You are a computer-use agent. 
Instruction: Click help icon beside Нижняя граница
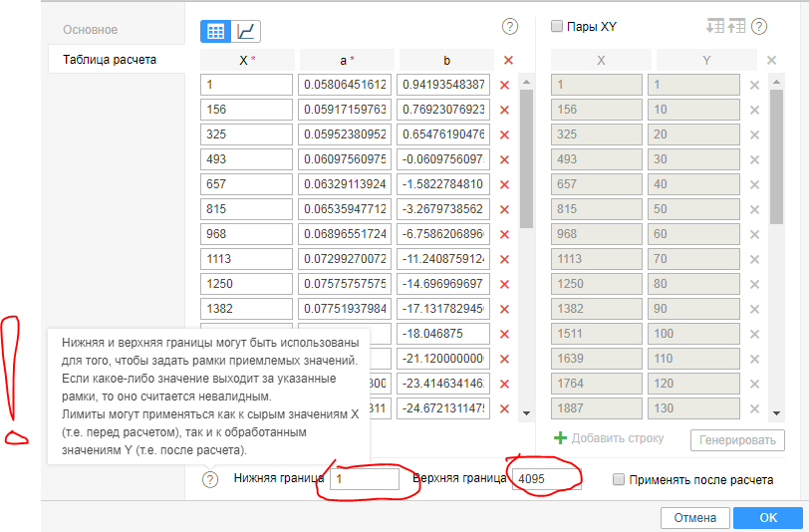[210, 480]
